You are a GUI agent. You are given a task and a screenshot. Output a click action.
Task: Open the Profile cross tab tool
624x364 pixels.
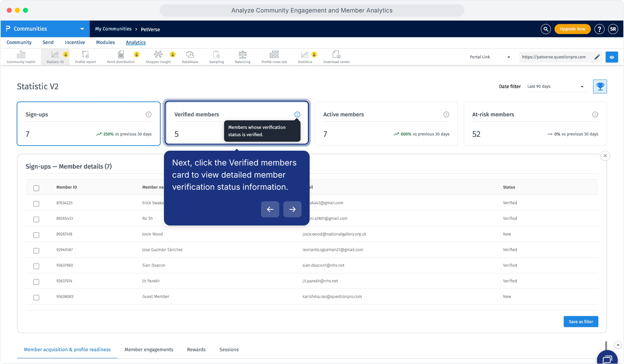pyautogui.click(x=274, y=57)
